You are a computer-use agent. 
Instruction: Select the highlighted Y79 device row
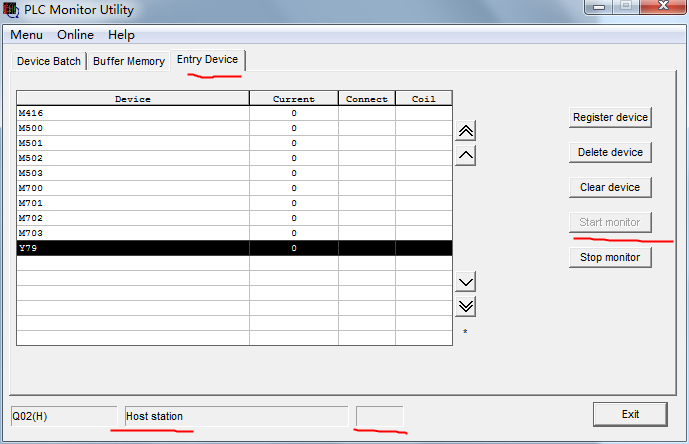132,248
